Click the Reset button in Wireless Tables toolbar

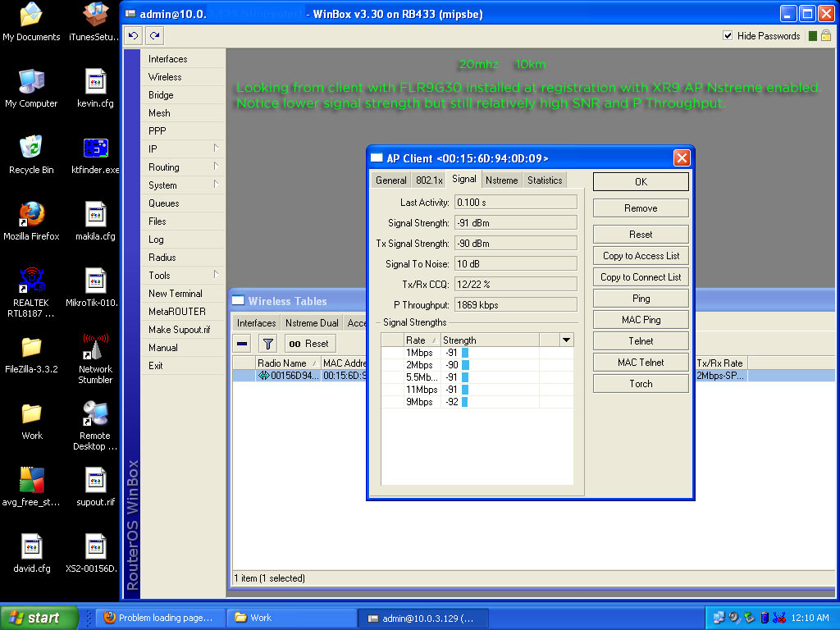coord(309,344)
